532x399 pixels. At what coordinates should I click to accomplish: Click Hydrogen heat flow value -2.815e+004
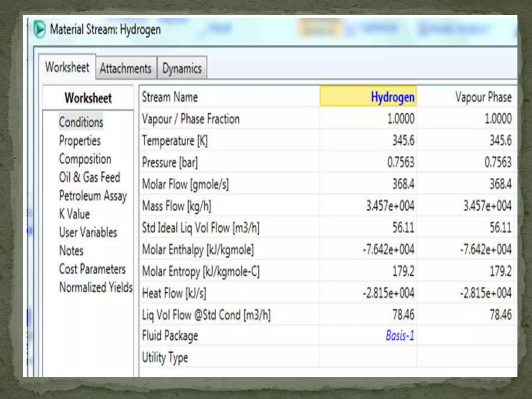click(389, 293)
